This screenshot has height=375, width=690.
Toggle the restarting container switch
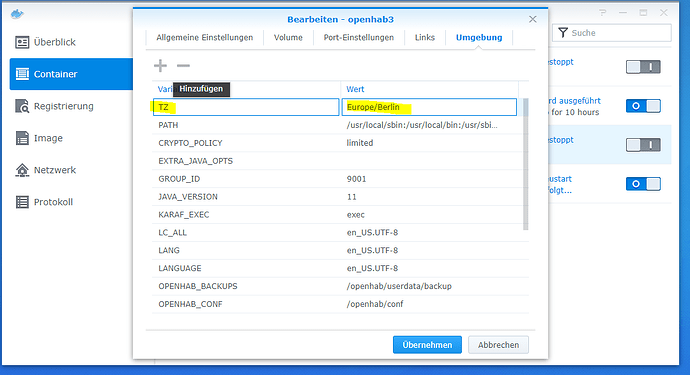(643, 184)
